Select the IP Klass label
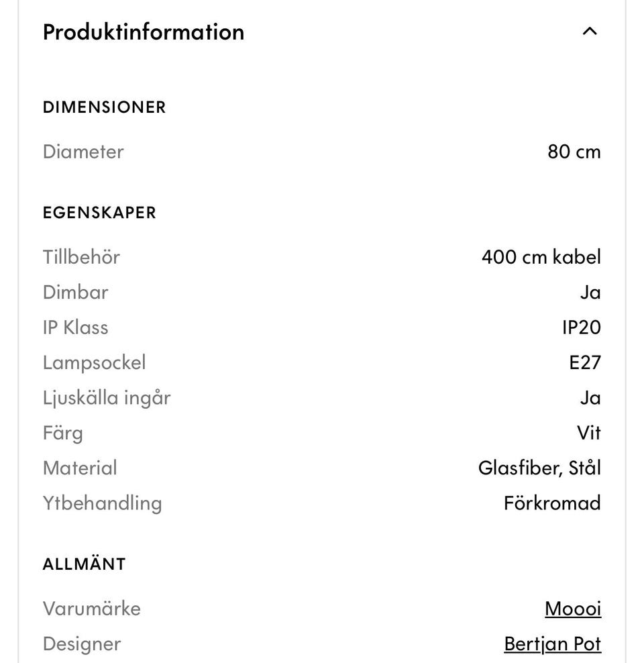 75,327
